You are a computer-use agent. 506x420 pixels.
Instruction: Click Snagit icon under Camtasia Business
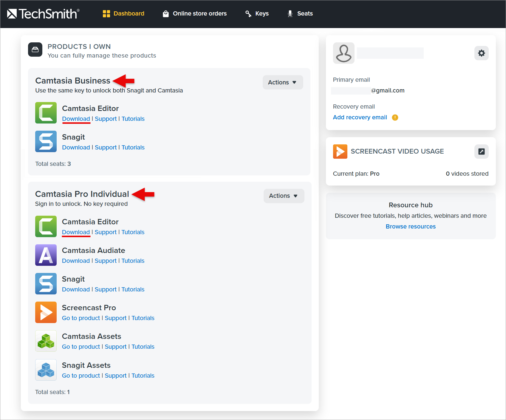[x=46, y=141]
